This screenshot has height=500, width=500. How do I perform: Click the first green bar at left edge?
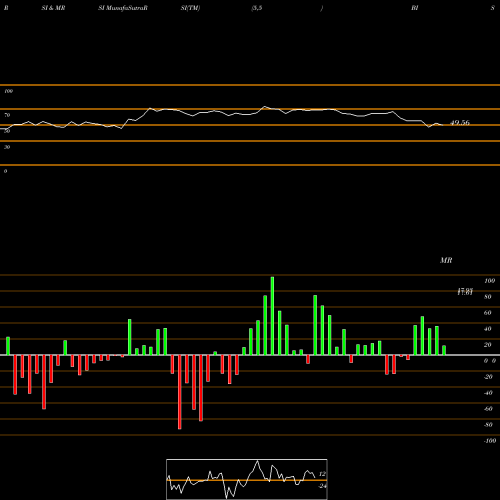[8, 346]
